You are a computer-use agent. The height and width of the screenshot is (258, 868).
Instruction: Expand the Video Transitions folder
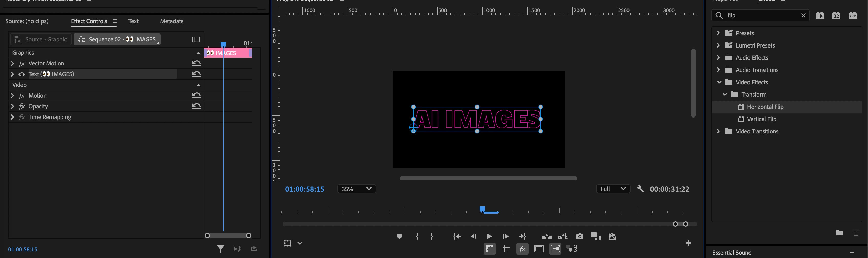[x=718, y=131]
